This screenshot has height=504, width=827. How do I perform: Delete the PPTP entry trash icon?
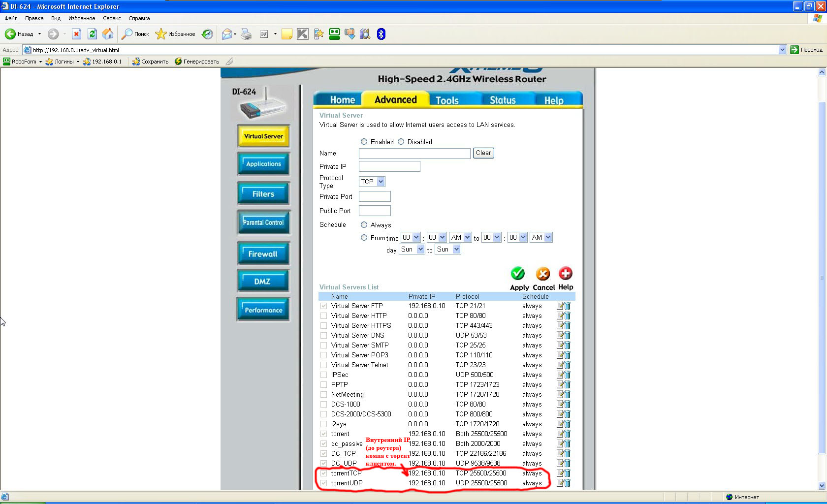567,384
